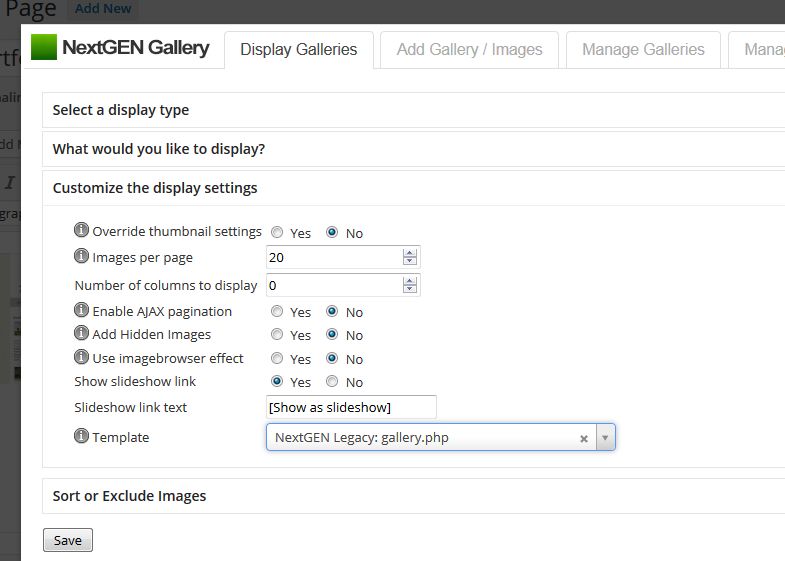The image size is (785, 561).
Task: Click the Save button
Action: tap(68, 540)
